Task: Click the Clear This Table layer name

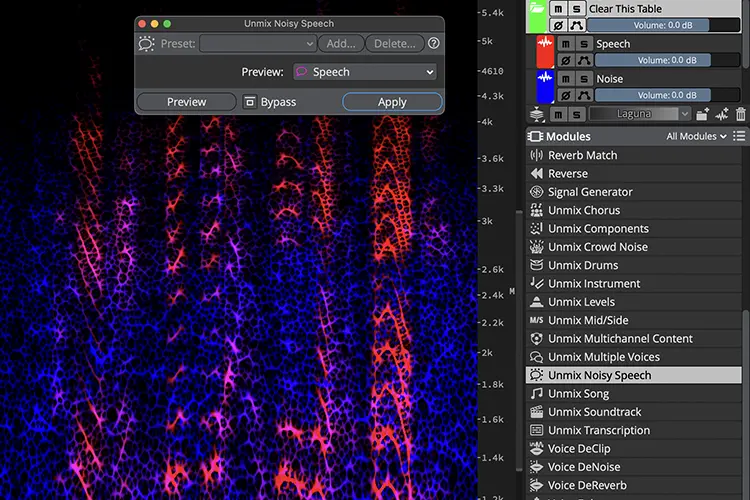Action: 625,9
